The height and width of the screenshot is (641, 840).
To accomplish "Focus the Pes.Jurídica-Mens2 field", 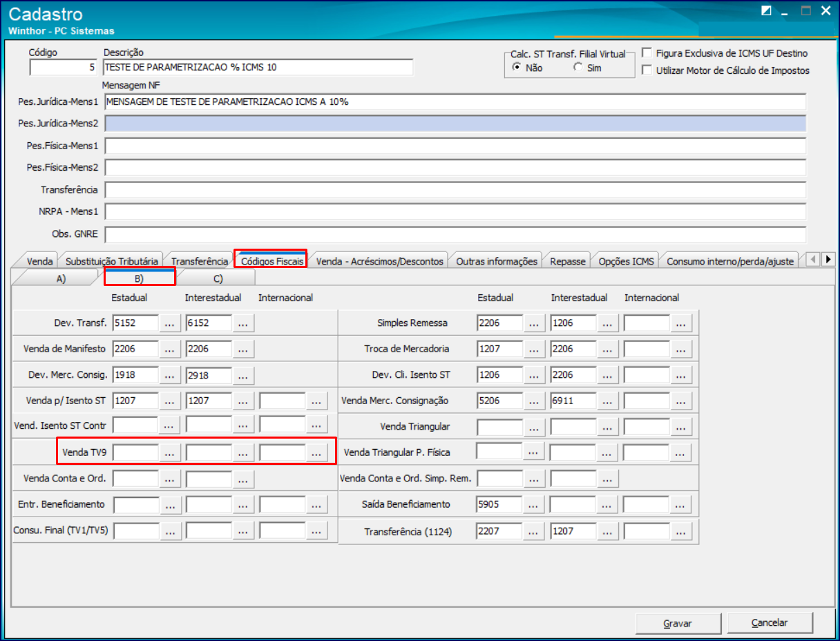I will (x=455, y=124).
